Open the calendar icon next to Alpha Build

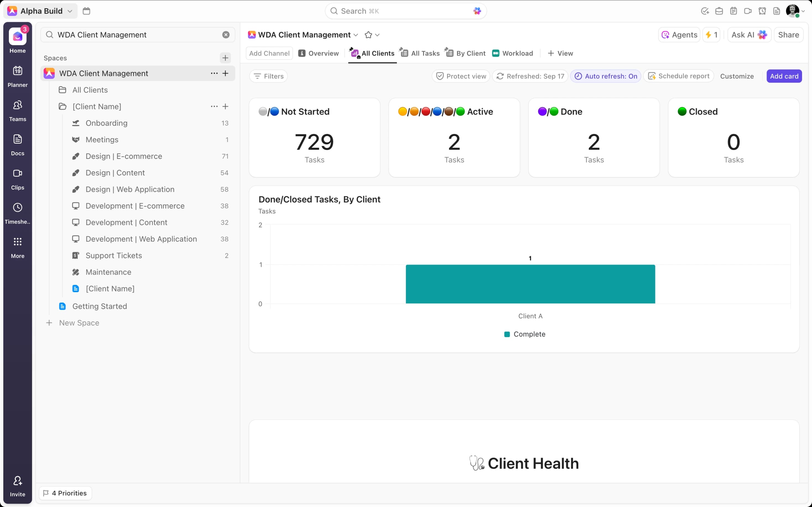[x=86, y=11]
